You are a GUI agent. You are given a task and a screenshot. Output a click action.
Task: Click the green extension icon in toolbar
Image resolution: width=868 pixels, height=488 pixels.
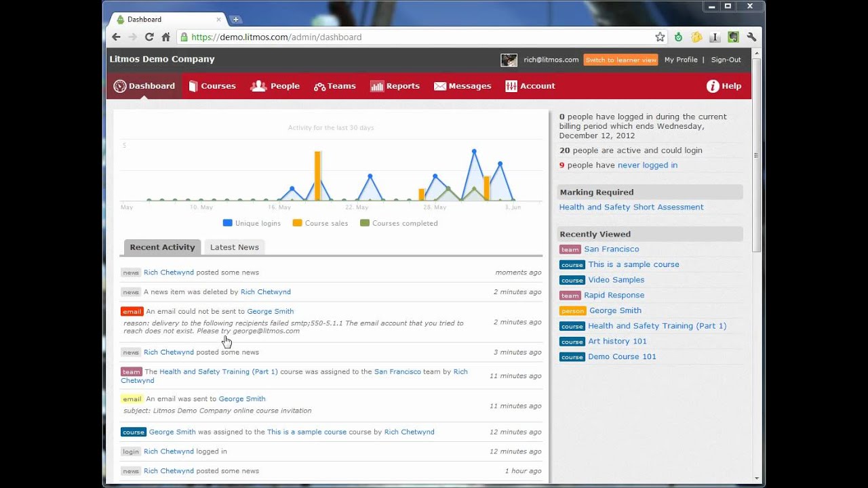678,37
